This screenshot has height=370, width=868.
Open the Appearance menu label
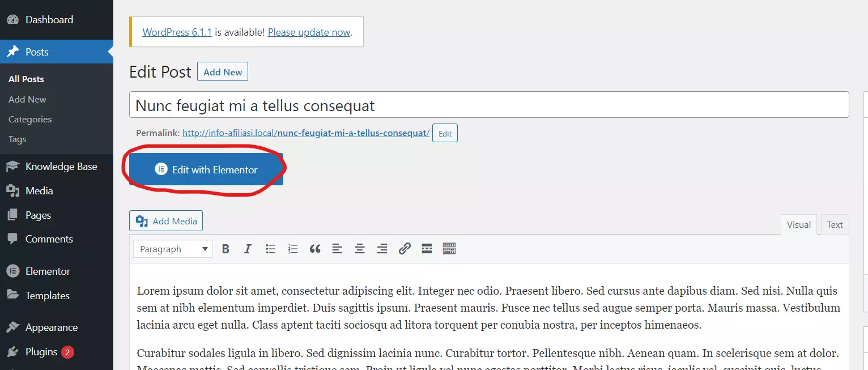52,328
